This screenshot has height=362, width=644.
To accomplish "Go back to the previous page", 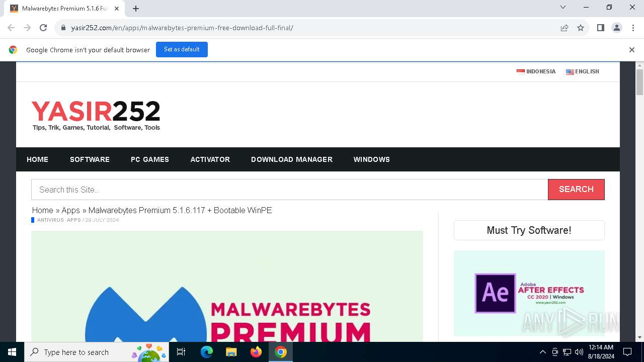I will click(x=11, y=28).
